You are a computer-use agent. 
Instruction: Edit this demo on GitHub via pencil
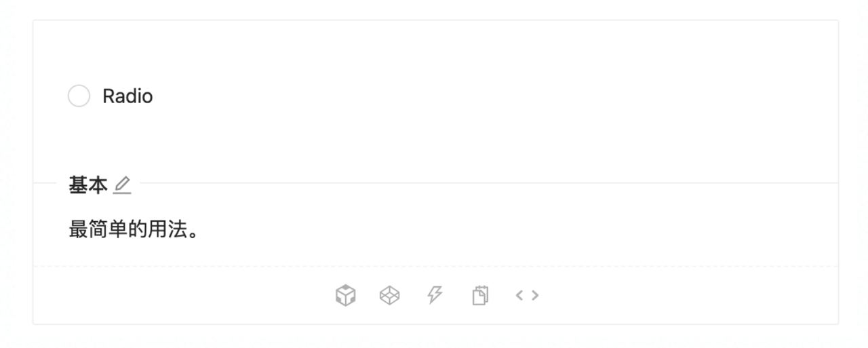click(x=122, y=185)
